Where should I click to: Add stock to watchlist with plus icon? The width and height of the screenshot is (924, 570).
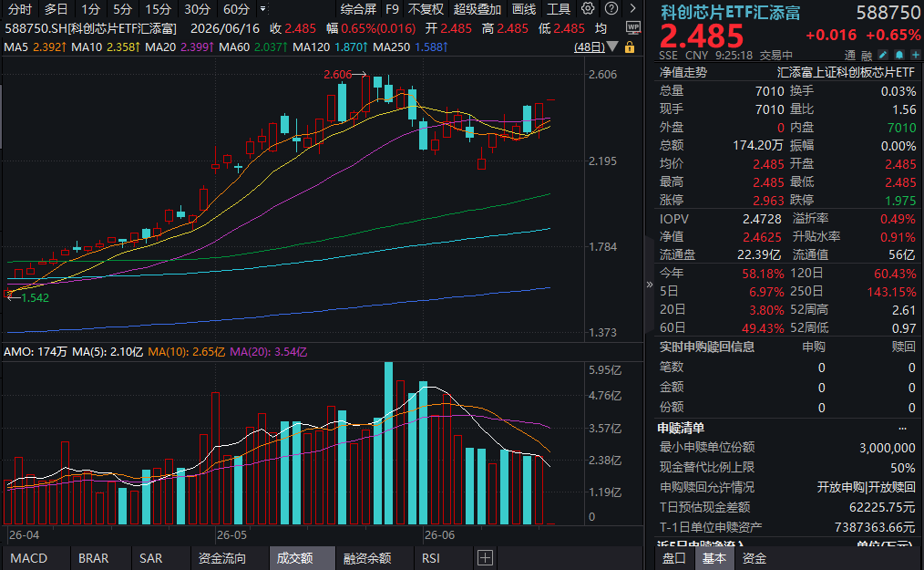[915, 55]
